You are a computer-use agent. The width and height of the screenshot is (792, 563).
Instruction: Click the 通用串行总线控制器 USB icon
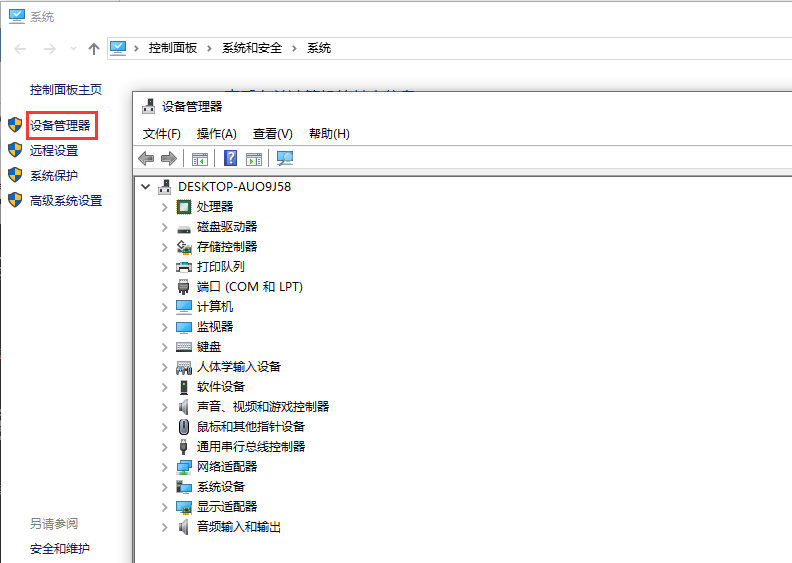[184, 447]
